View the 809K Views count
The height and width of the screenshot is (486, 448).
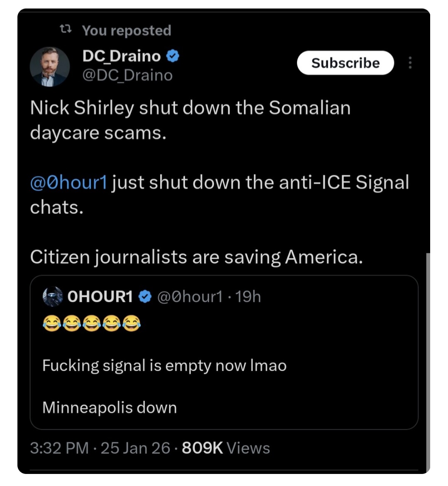226,448
